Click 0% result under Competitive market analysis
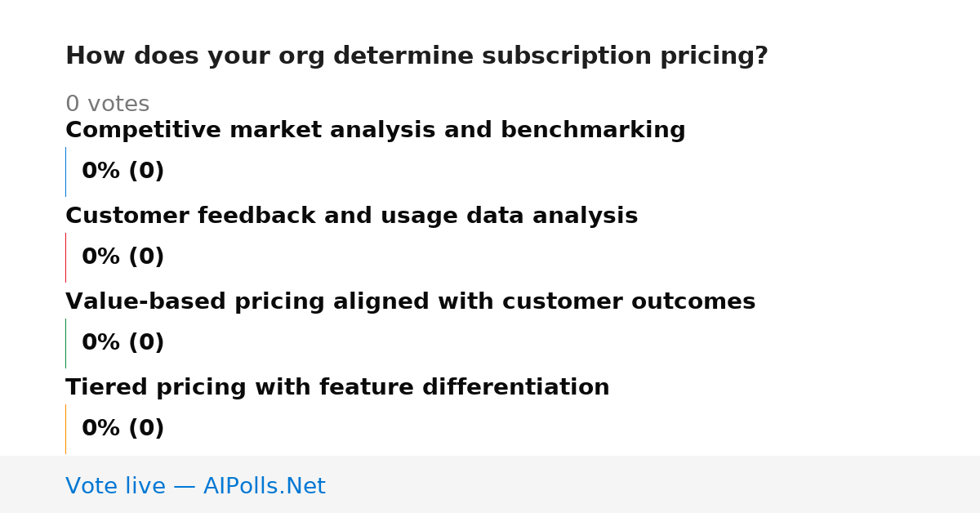 tap(101, 172)
